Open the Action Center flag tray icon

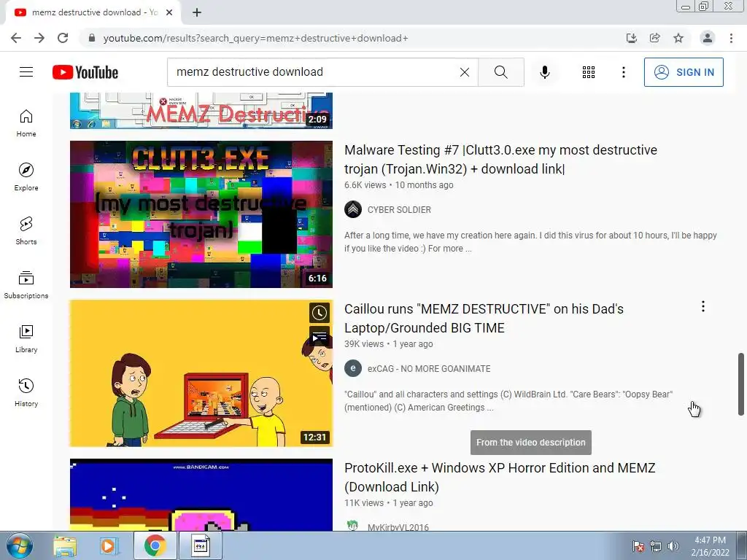tap(638, 546)
